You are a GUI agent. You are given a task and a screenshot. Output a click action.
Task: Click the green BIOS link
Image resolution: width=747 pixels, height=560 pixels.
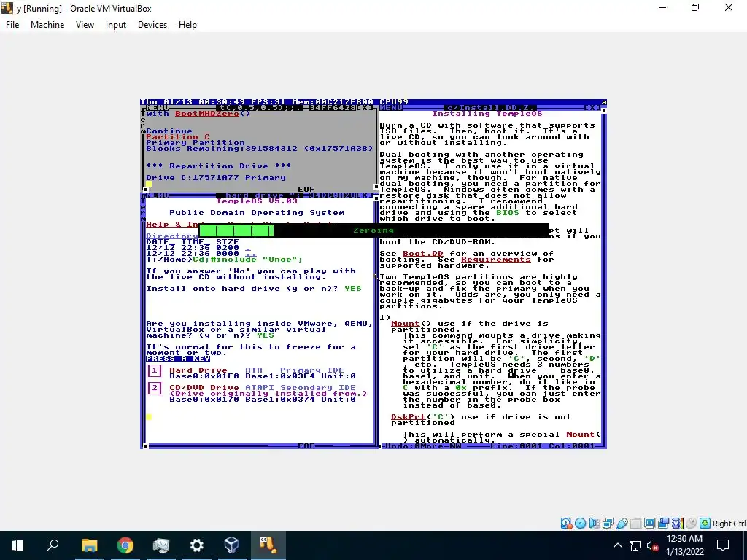coord(508,212)
